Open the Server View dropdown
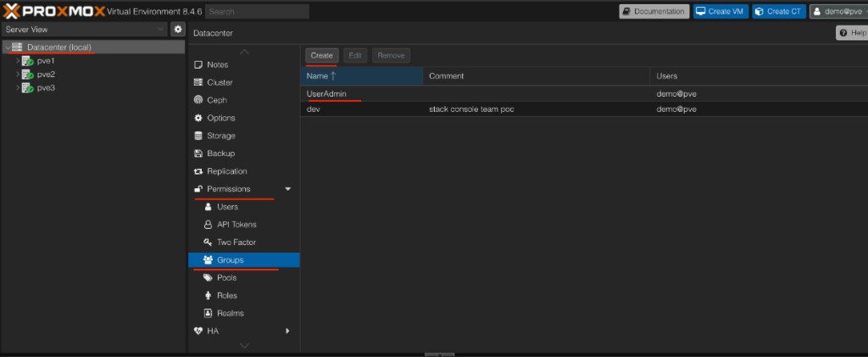The image size is (868, 357). pyautogui.click(x=84, y=30)
